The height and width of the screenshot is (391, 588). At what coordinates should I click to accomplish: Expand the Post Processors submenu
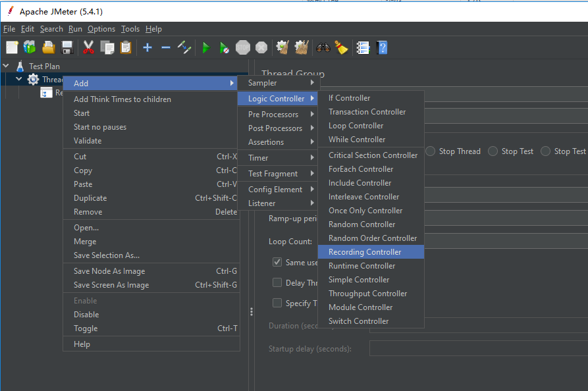click(278, 128)
